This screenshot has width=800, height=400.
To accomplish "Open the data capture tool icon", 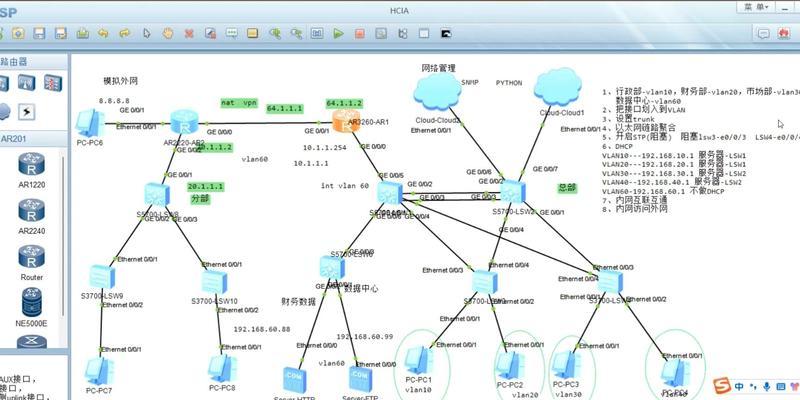I will click(381, 34).
